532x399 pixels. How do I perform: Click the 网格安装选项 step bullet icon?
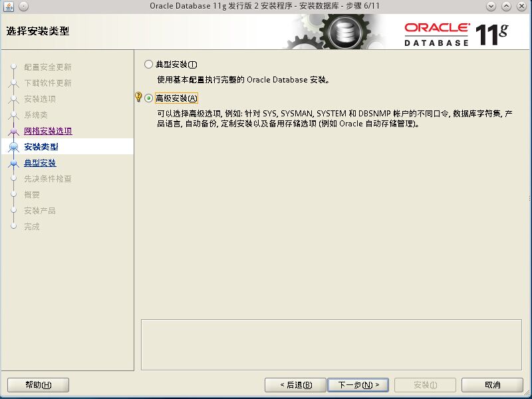(13, 131)
